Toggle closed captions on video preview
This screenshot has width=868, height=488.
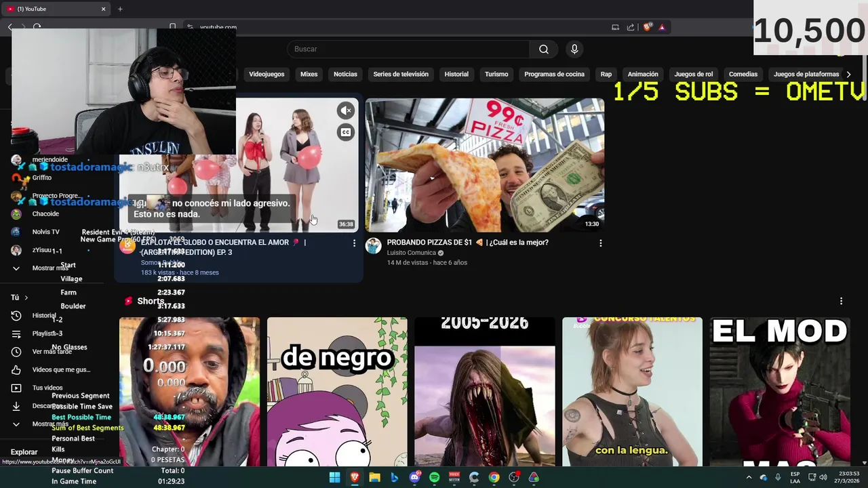pyautogui.click(x=346, y=132)
